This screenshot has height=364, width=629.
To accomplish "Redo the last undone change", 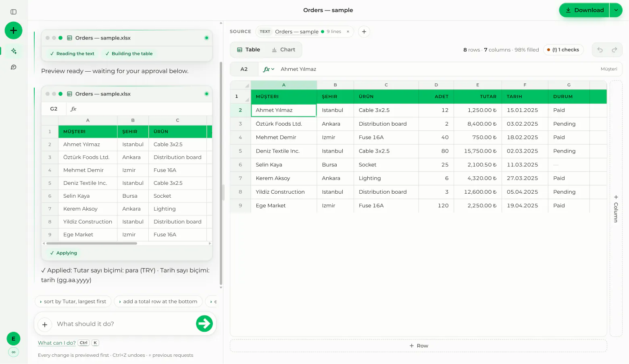I will click(614, 50).
